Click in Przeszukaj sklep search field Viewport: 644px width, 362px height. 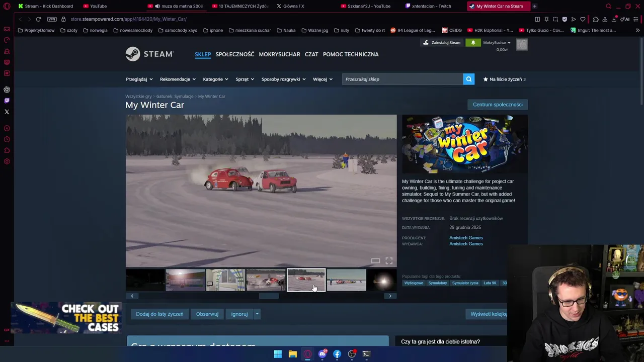[403, 79]
